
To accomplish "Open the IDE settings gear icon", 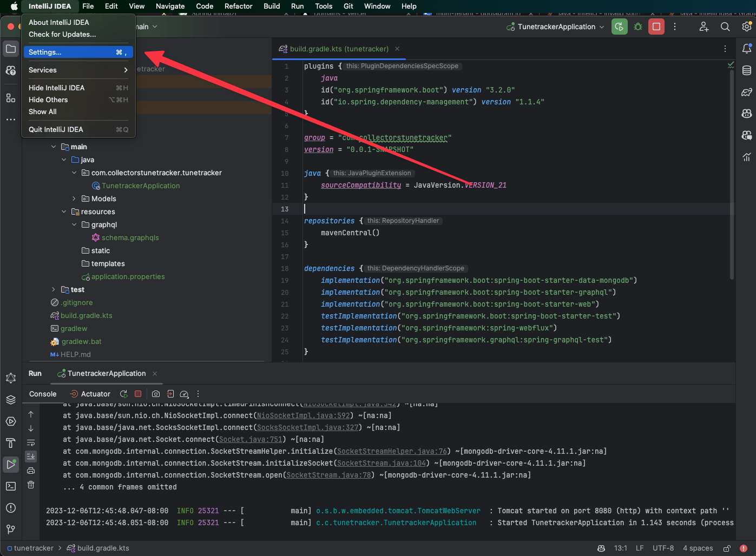I will tap(747, 27).
